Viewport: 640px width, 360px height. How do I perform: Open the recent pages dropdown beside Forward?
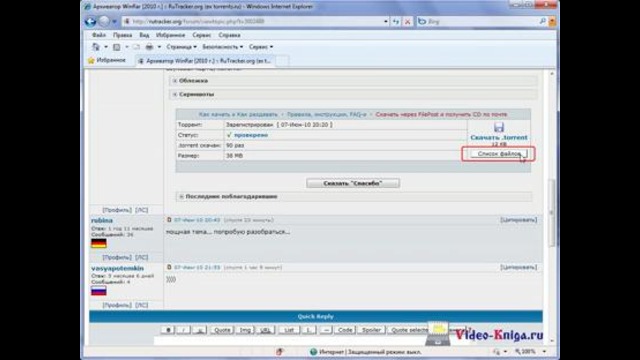click(x=114, y=22)
